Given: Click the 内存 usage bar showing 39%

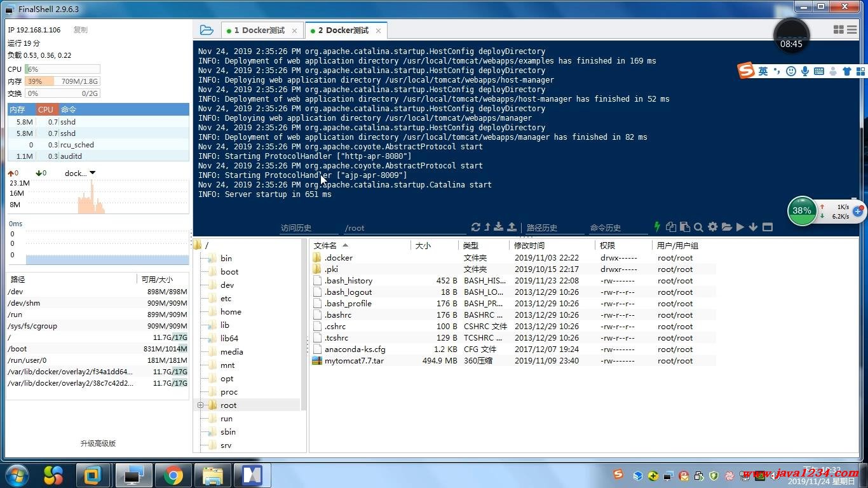Looking at the screenshot, I should (62, 81).
